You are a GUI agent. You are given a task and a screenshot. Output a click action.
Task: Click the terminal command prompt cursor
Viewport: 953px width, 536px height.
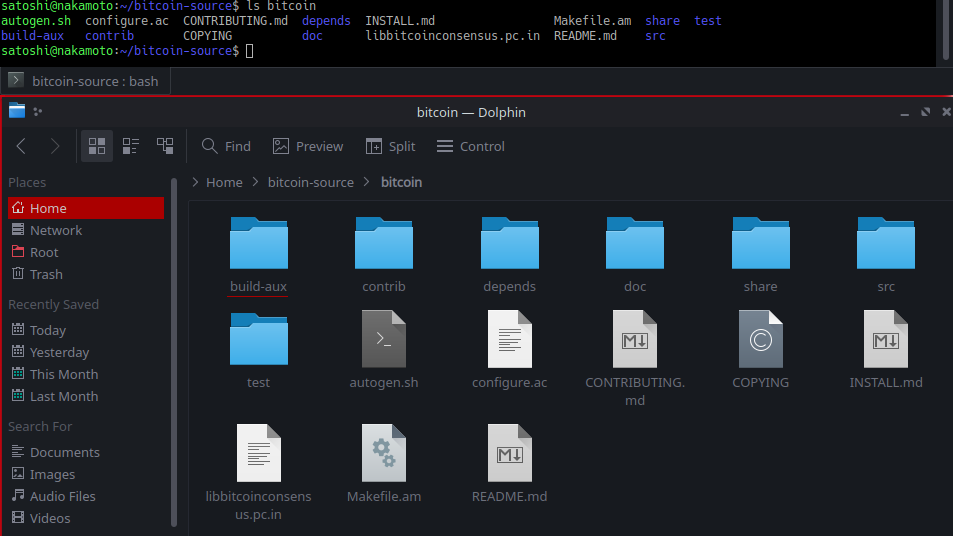[x=249, y=51]
